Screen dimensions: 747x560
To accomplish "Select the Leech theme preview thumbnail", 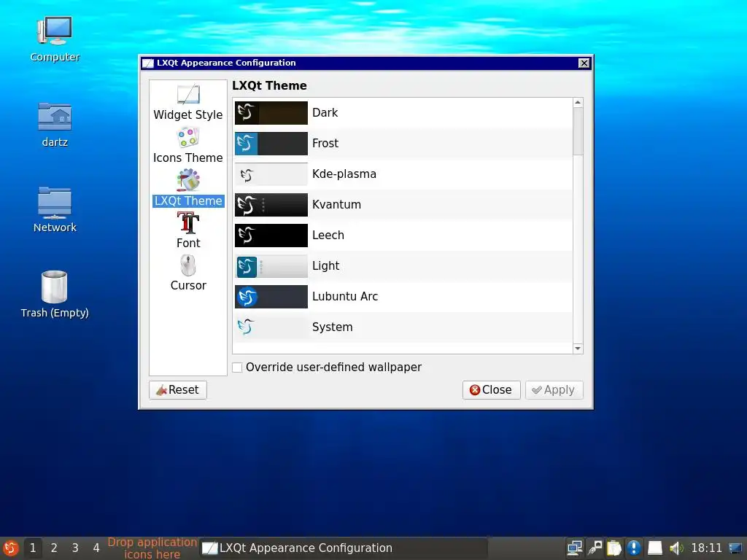I will coord(271,236).
